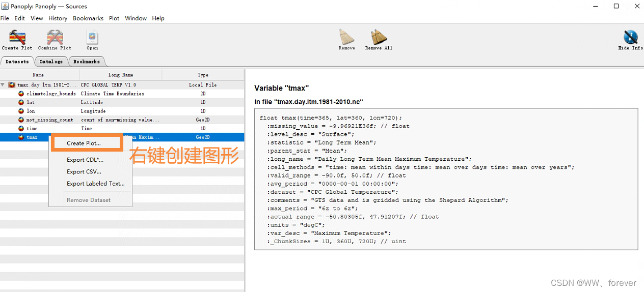Choose Export CSV... from context menu

84,172
